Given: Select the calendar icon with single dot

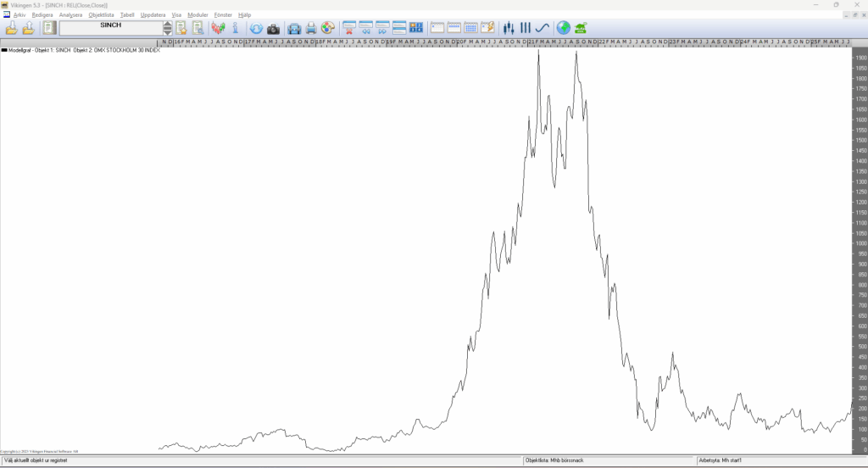Looking at the screenshot, I should (437, 28).
